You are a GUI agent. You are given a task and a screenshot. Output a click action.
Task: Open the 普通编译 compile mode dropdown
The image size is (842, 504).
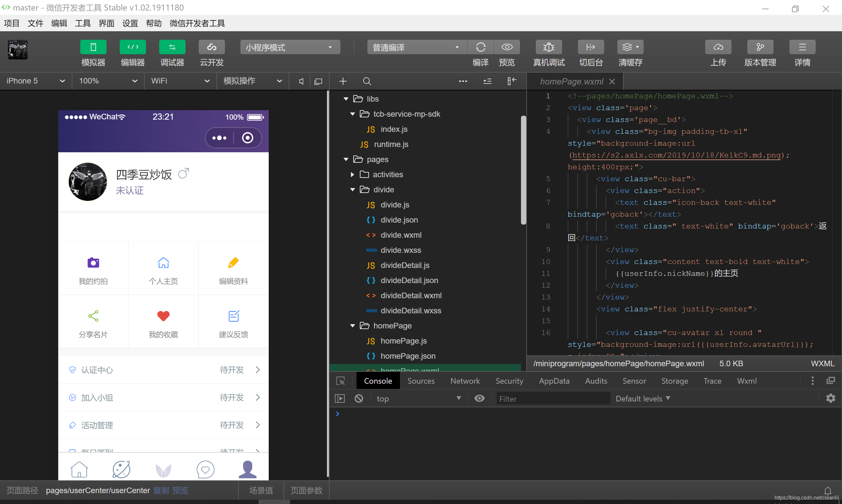click(x=417, y=47)
